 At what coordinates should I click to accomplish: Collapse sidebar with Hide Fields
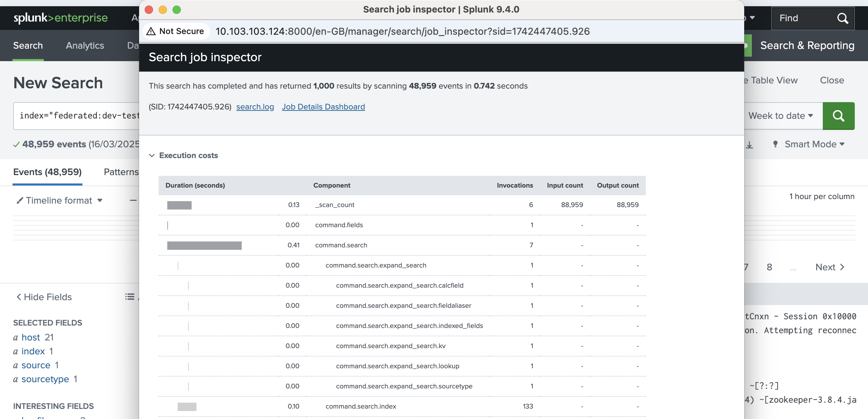coord(44,297)
